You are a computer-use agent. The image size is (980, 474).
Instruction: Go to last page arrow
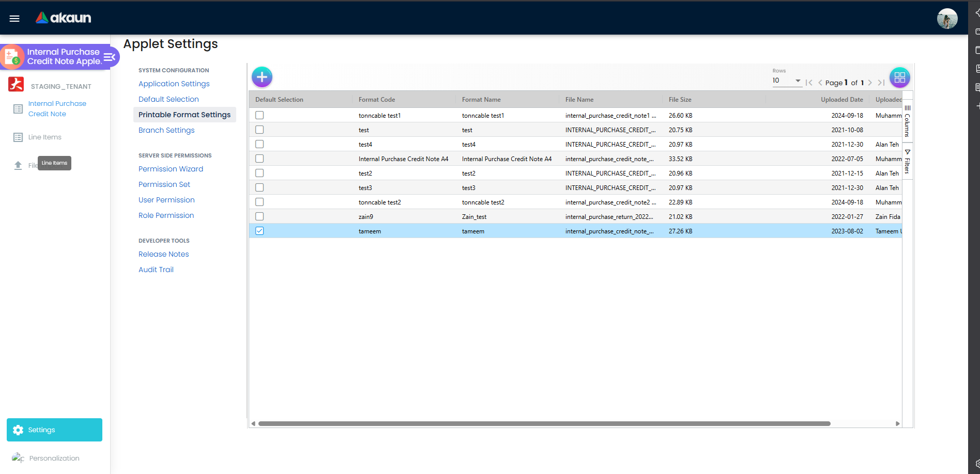(x=881, y=83)
